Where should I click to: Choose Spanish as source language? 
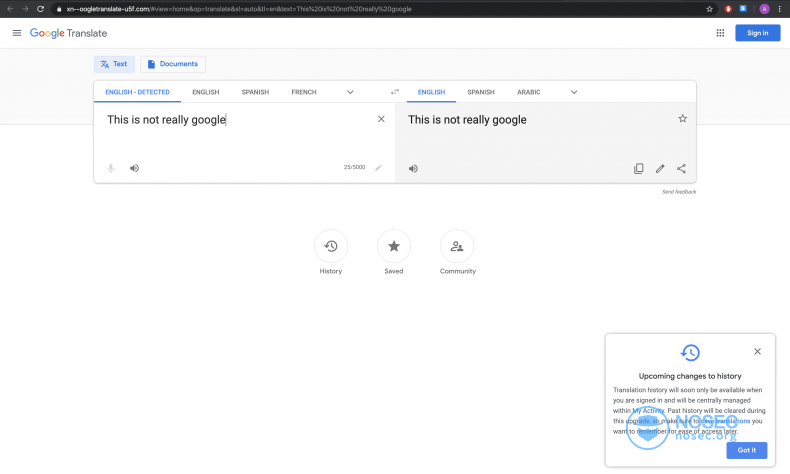[x=255, y=92]
